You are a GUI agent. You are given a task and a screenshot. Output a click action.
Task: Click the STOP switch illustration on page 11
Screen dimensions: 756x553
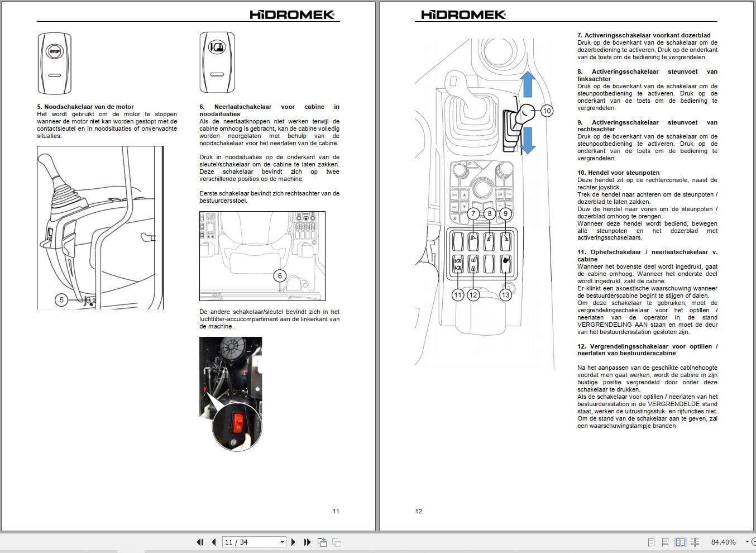55,63
